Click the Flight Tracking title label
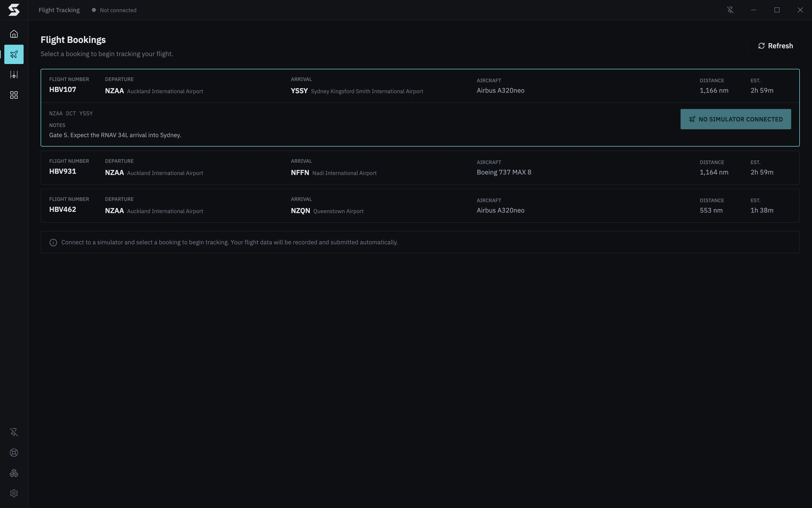Screen dimensions: 812x508 tap(59, 10)
